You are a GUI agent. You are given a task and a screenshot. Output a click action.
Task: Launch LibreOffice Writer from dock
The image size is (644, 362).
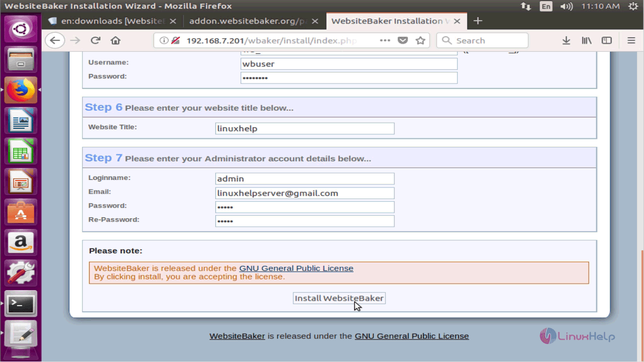(21, 121)
